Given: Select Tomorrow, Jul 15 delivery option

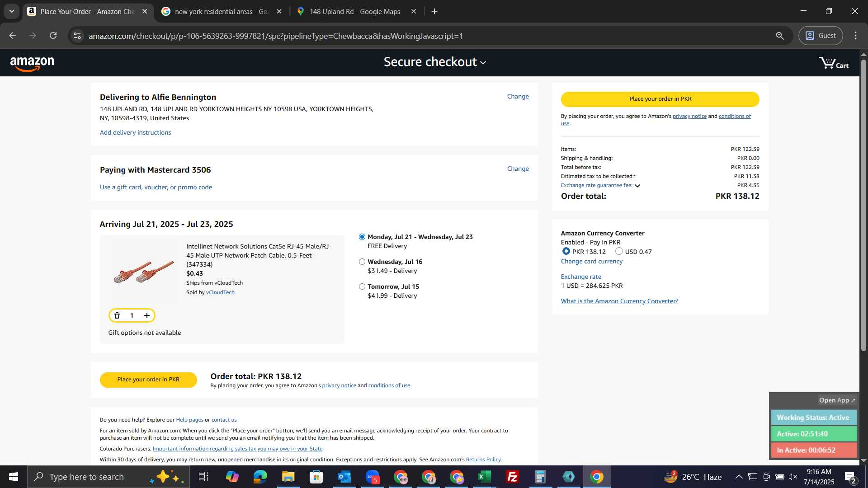Looking at the screenshot, I should [x=362, y=286].
